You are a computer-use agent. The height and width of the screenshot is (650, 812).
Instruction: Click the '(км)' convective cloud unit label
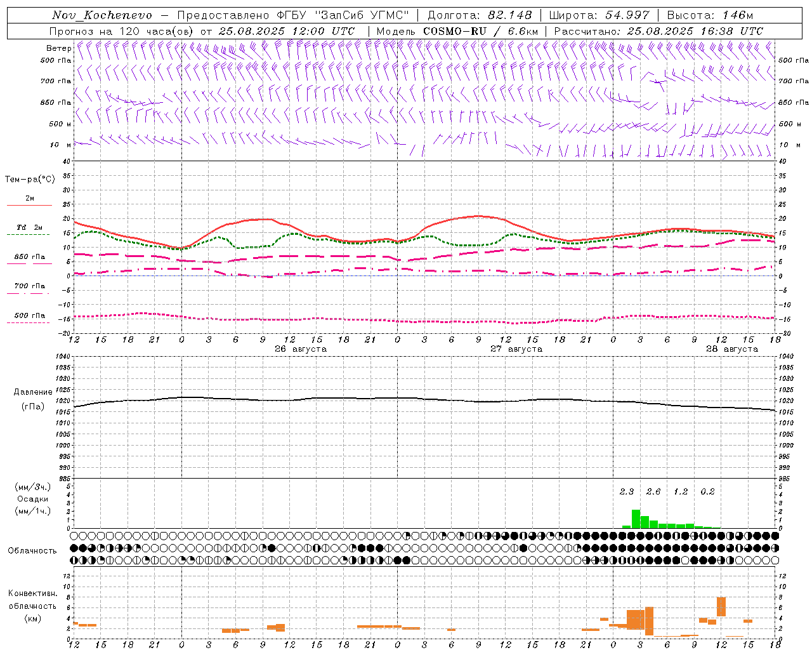point(33,618)
